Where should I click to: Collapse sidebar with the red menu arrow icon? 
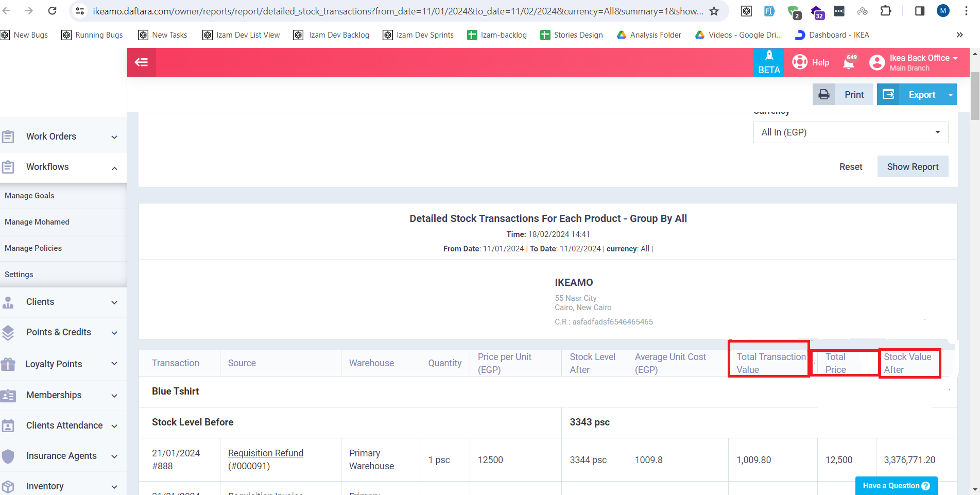point(141,62)
